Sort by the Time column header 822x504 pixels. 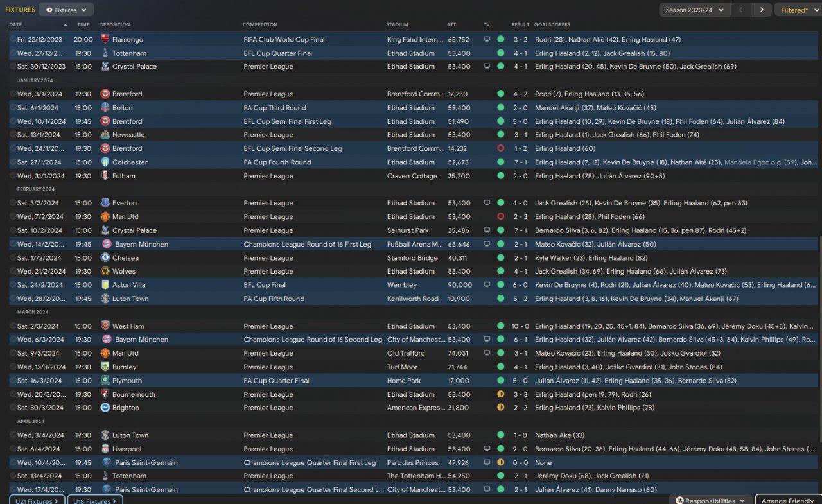[83, 25]
